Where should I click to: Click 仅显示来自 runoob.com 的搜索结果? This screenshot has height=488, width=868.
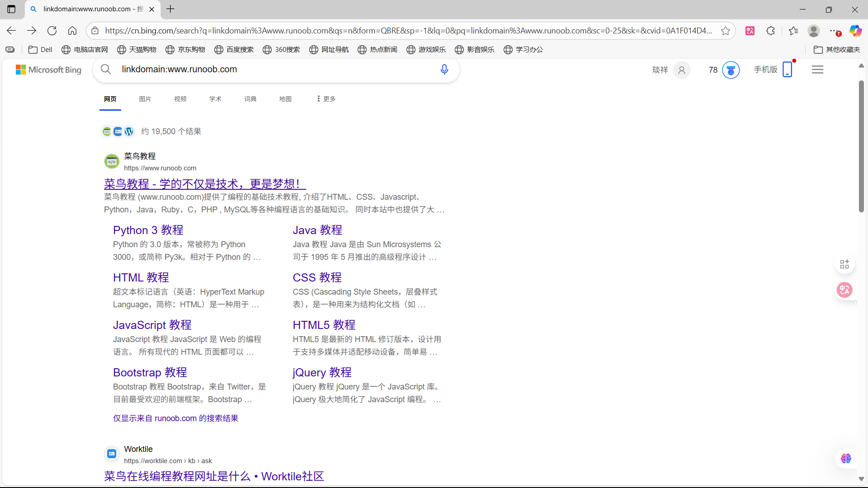(x=175, y=418)
